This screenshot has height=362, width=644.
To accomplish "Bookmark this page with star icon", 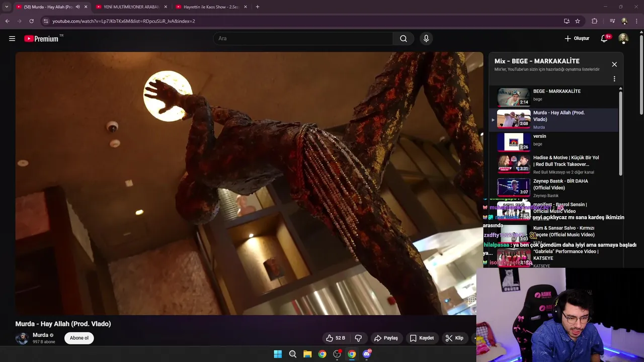I will click(578, 21).
